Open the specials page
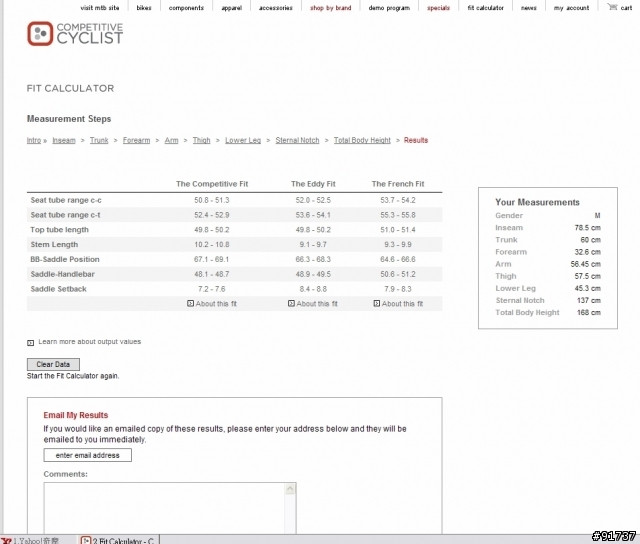The width and height of the screenshot is (640, 544). 438,8
